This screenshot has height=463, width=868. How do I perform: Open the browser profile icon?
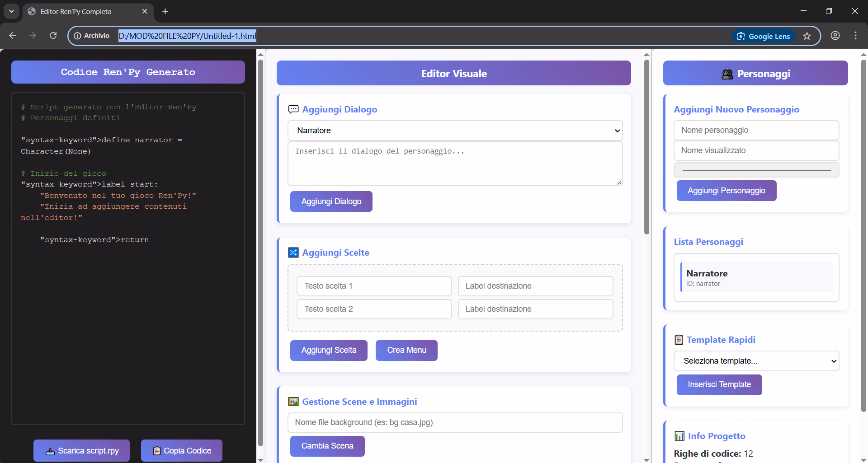click(835, 36)
